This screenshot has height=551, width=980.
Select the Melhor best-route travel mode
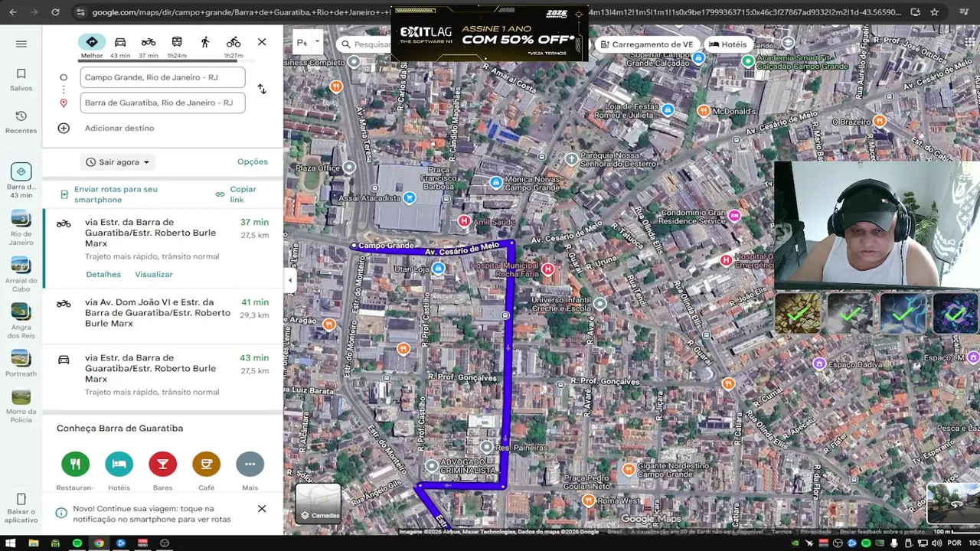click(91, 45)
